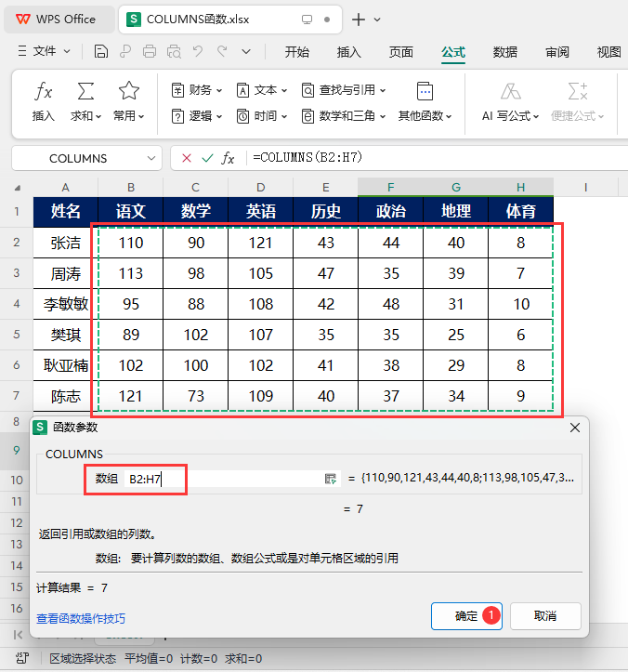Open the Other Functions (其他函数) menu
The width and height of the screenshot is (628, 672).
(x=425, y=102)
